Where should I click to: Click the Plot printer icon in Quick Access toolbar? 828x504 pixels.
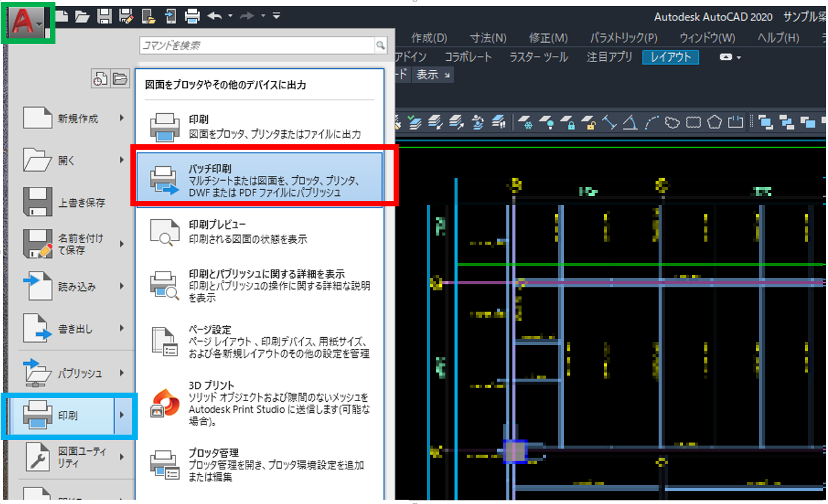[x=191, y=16]
